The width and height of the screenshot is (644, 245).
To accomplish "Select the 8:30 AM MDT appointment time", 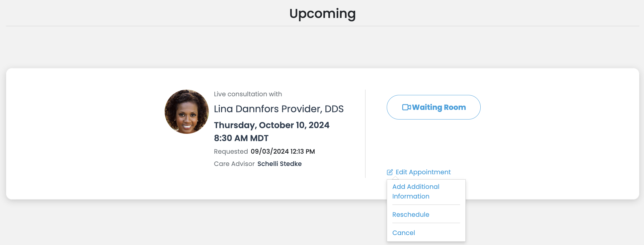I will 241,138.
